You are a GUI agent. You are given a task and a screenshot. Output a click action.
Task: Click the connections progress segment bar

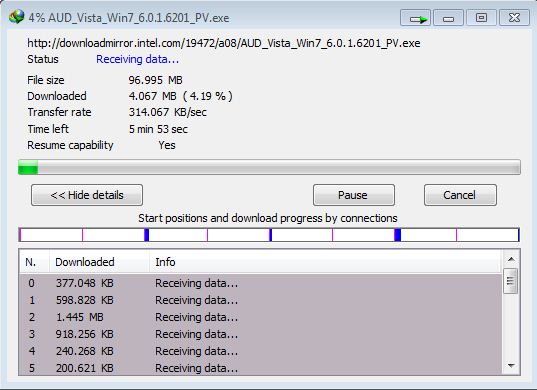(269, 235)
